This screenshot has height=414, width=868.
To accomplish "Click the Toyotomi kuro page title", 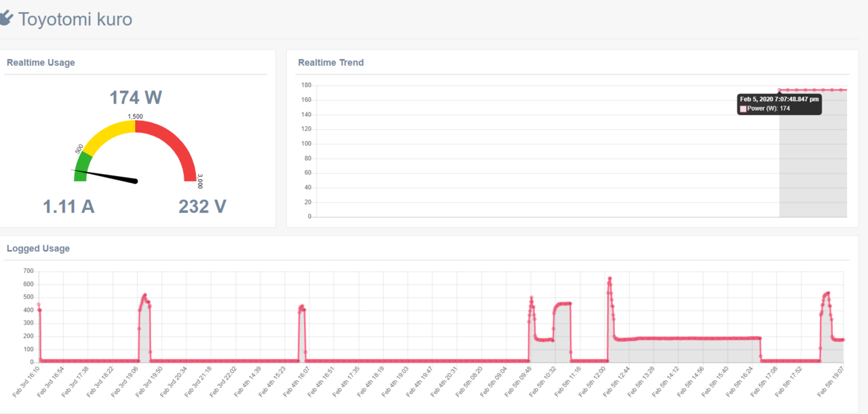I will click(x=75, y=19).
